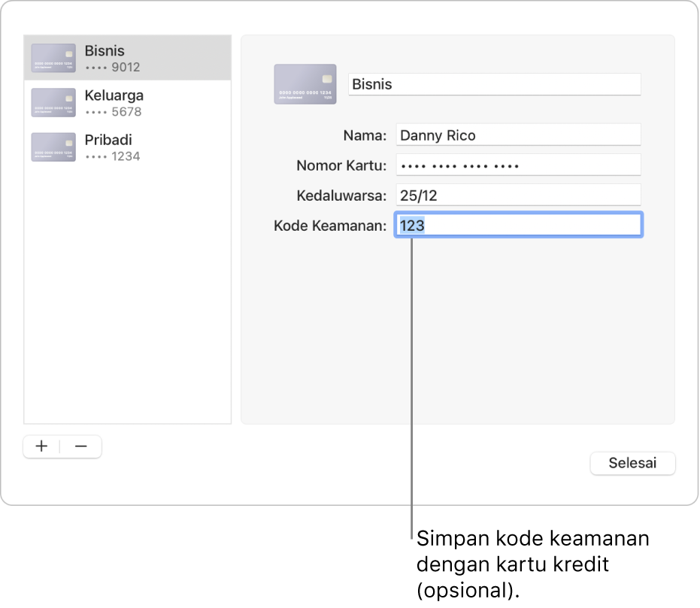The width and height of the screenshot is (700, 608).
Task: Click the Nama field with Danny Rico
Action: pyautogui.click(x=518, y=135)
